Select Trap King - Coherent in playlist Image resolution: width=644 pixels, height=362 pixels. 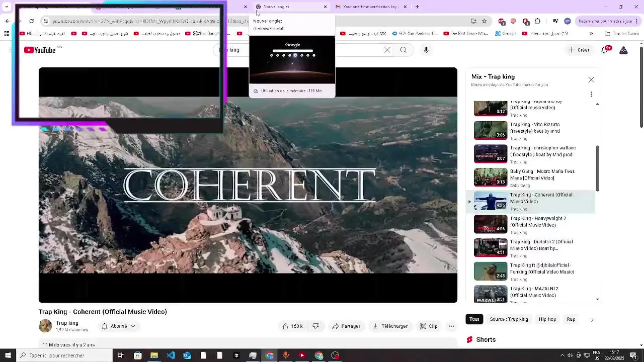coord(531,201)
